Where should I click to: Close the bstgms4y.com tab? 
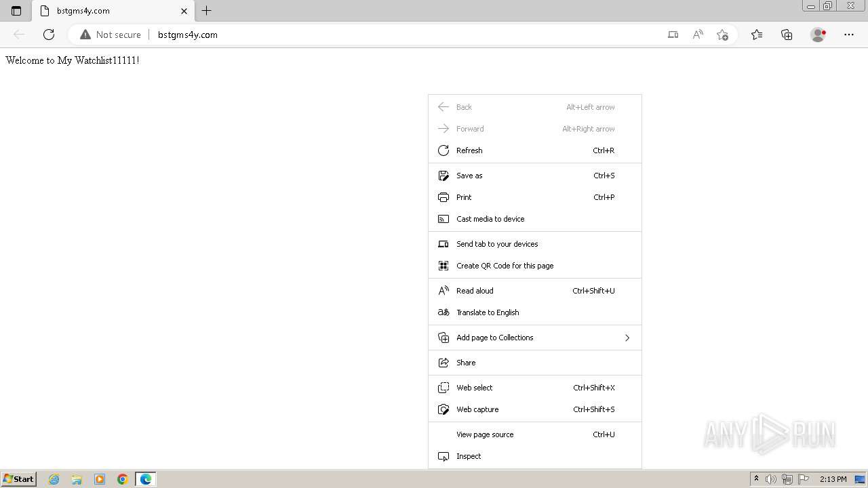[184, 11]
